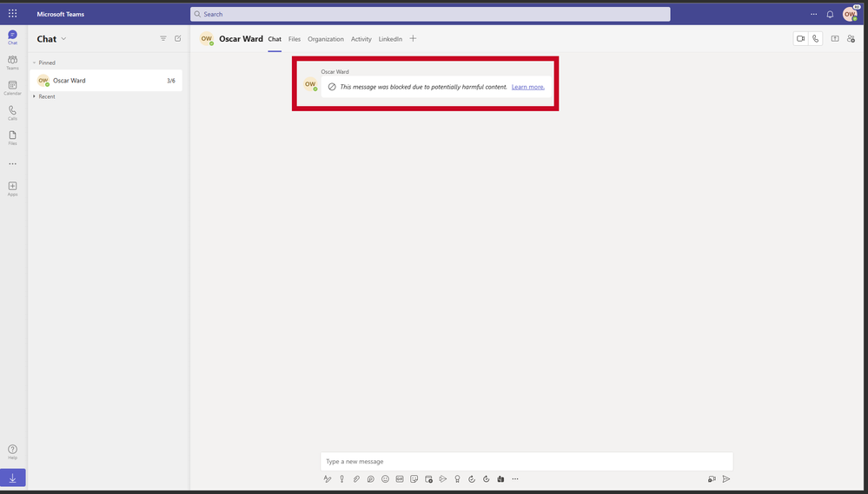Click the Viva Insights chart icon
This screenshot has height=494, width=868.
click(500, 479)
